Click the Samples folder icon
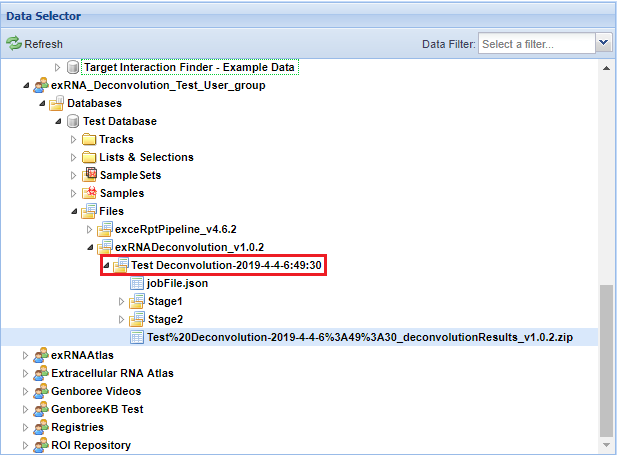The width and height of the screenshot is (617, 455). tap(89, 194)
